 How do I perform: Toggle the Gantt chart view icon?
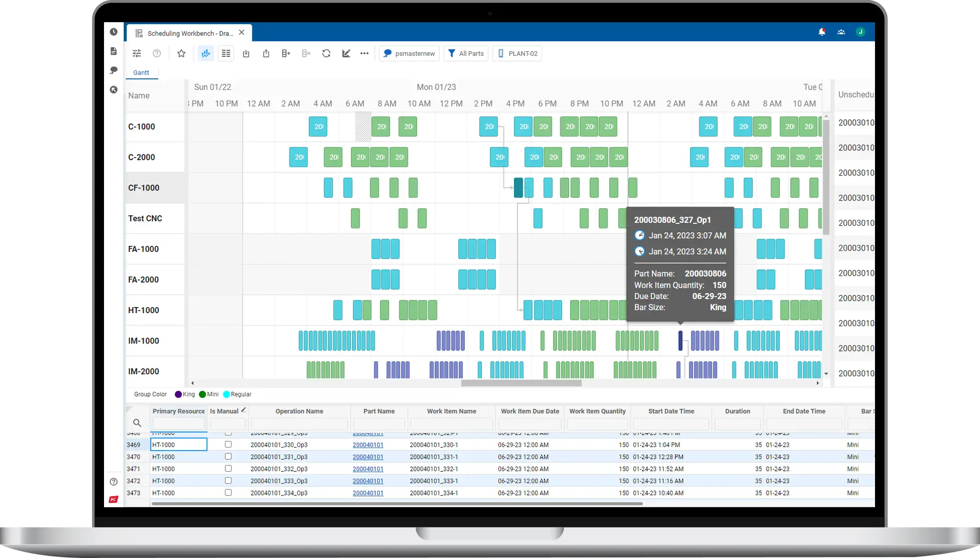coord(206,53)
